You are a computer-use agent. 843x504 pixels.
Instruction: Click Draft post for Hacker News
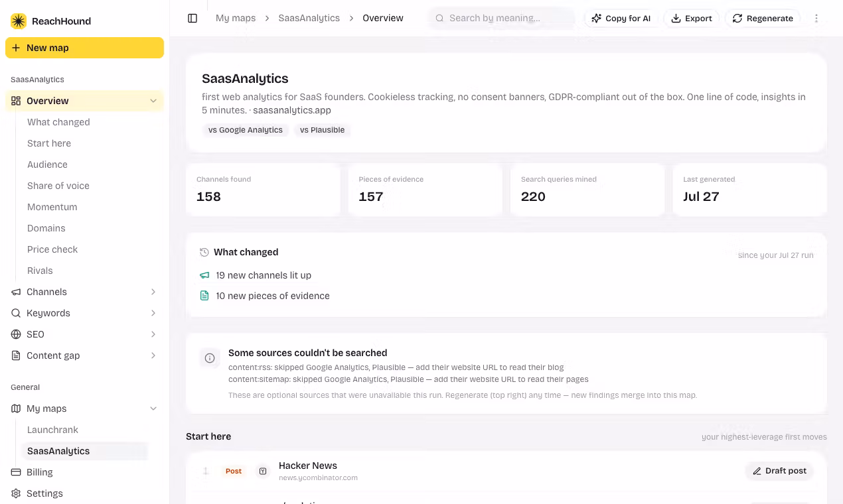(x=779, y=471)
